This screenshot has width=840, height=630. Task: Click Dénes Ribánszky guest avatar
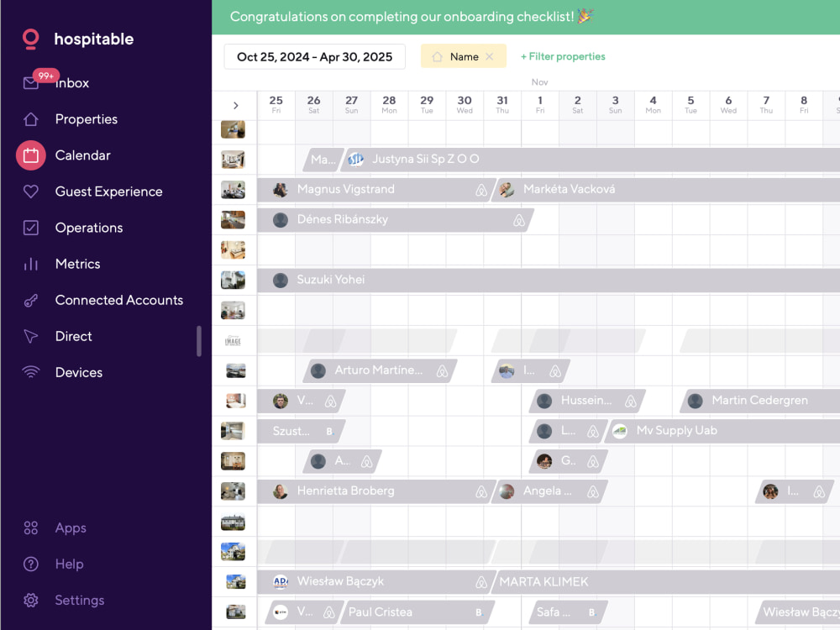[x=281, y=220]
